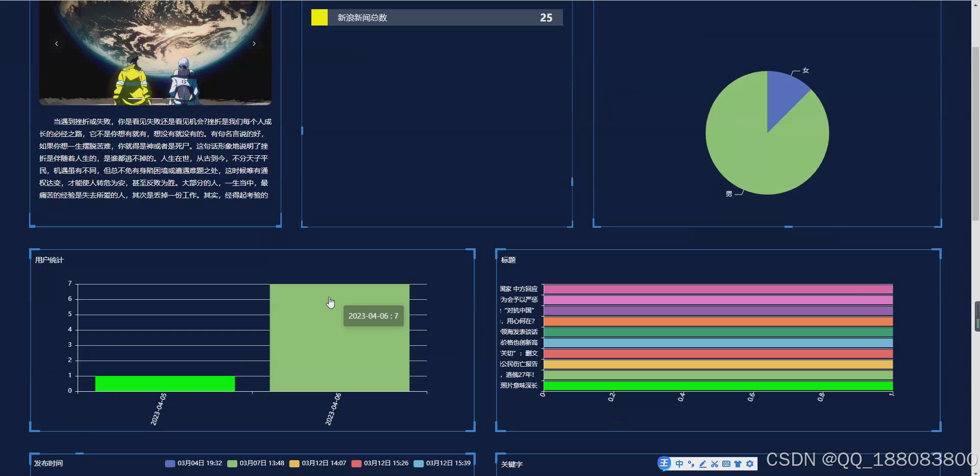Open the IME scissors screenshot tool
This screenshot has height=476, width=980.
[714, 464]
